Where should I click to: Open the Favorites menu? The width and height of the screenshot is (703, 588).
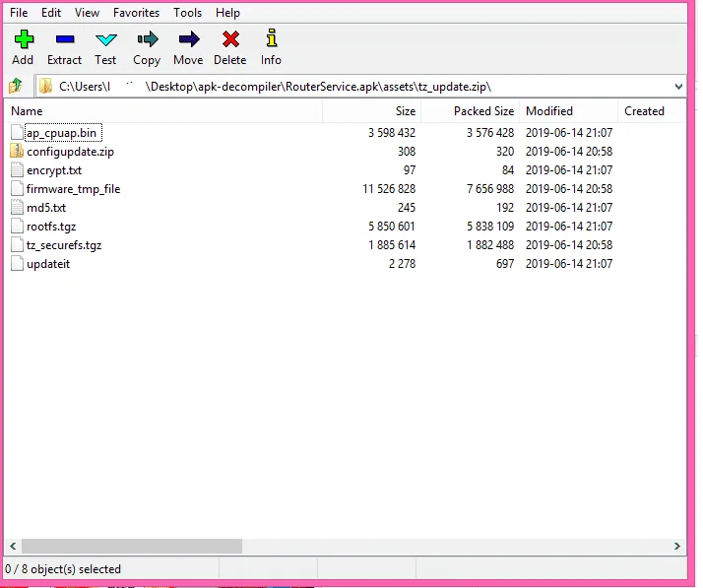[136, 13]
